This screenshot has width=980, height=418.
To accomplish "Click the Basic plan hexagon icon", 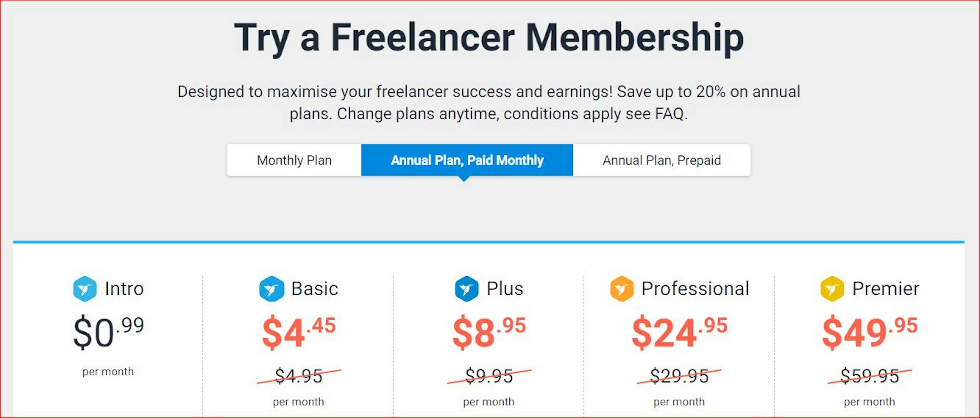I will (271, 289).
